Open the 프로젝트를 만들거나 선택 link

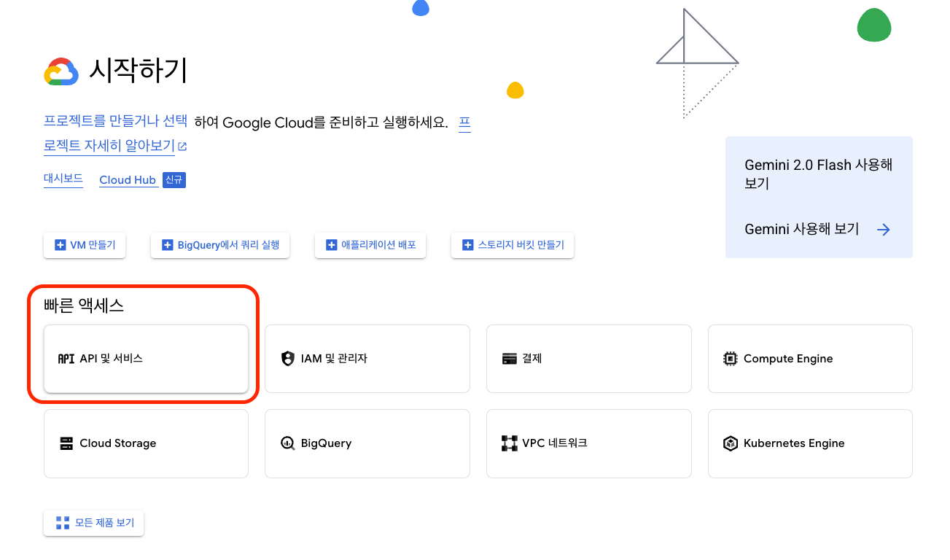(x=116, y=121)
